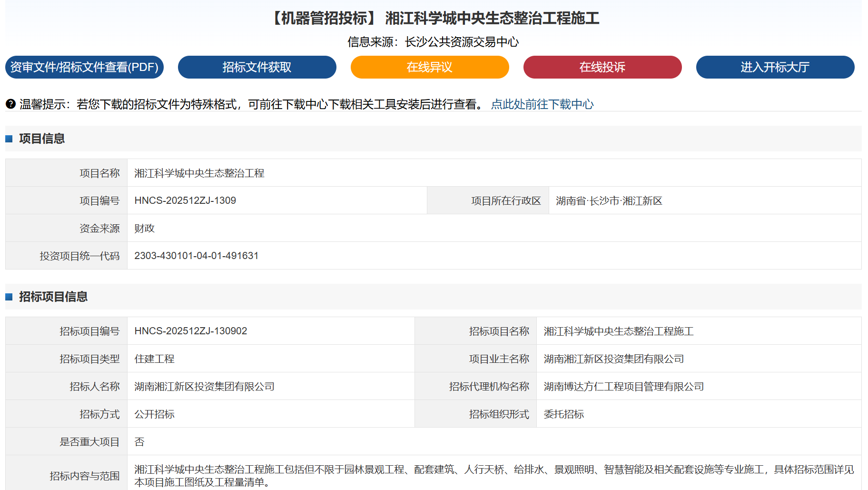
Task: Click the orange 在线异议 button
Action: coord(430,67)
